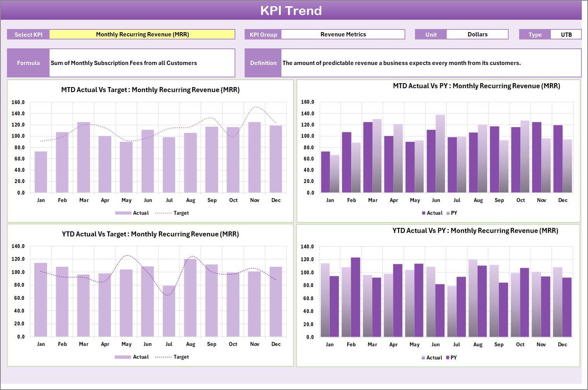588x390 pixels.
Task: Open the Unit selector showing Dollars
Action: tap(477, 34)
